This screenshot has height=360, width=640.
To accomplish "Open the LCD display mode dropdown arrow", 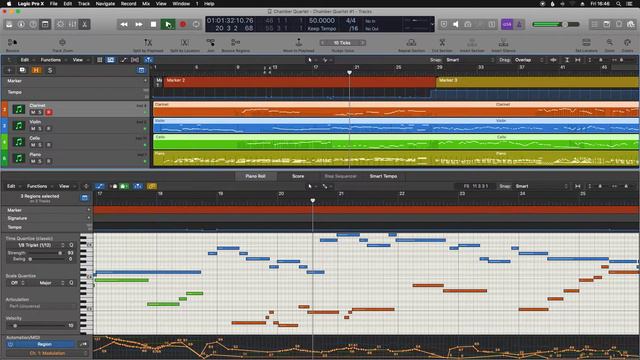I will [x=432, y=24].
